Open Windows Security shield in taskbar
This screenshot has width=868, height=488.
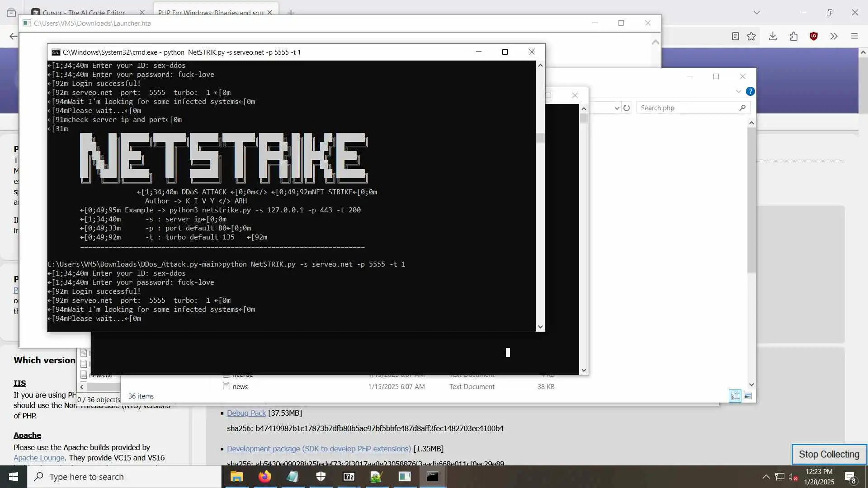321,477
